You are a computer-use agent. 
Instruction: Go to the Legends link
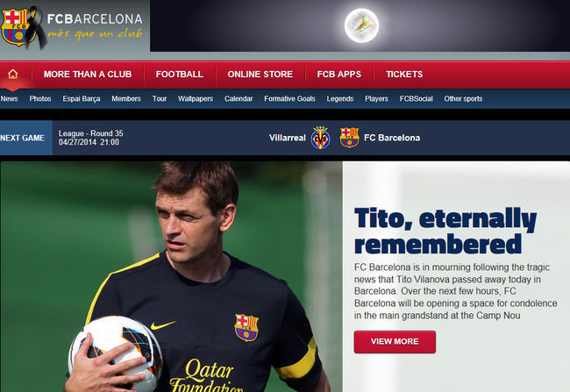pyautogui.click(x=340, y=99)
